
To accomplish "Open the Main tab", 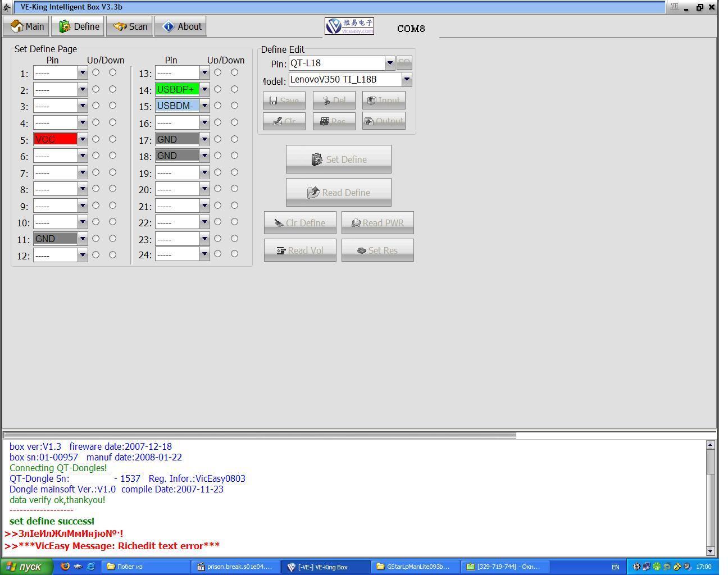I will (x=26, y=26).
